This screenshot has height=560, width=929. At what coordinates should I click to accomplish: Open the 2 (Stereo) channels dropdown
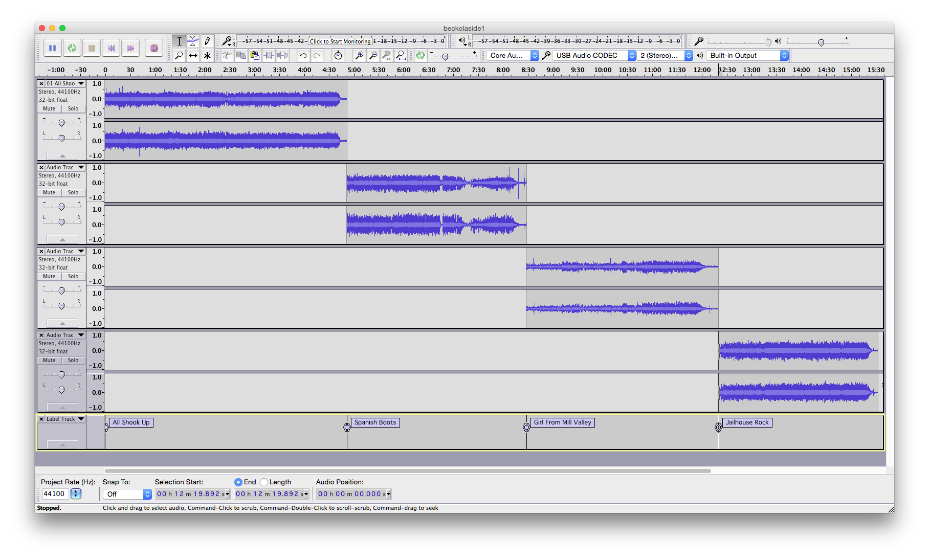point(665,55)
